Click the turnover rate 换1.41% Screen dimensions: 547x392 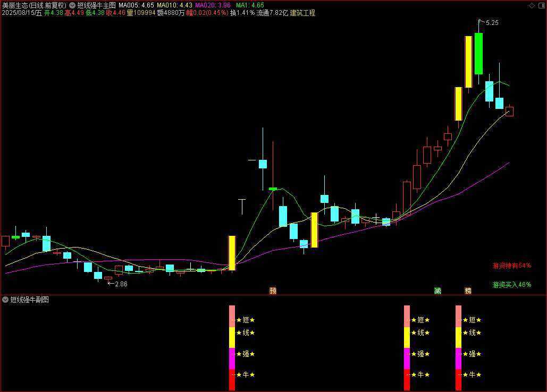242,13
